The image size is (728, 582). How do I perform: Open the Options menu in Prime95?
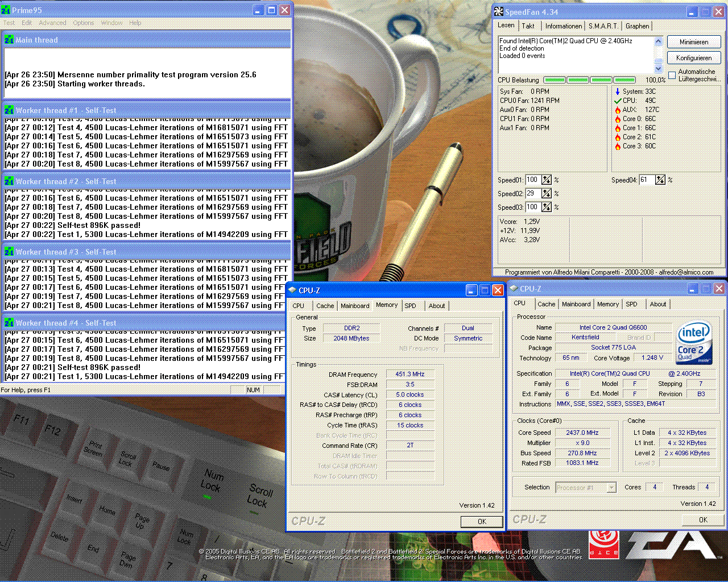coord(83,23)
